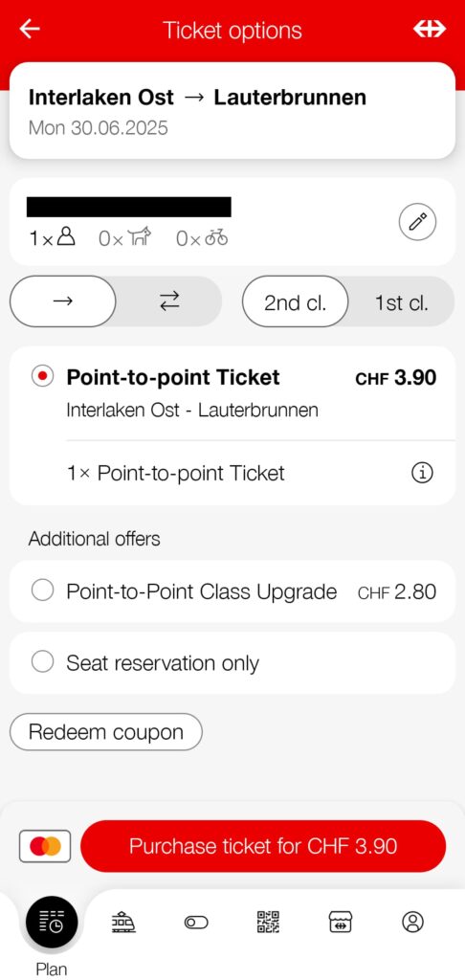
Task: Open the profile icon in bottom navigation
Action: coord(412,922)
